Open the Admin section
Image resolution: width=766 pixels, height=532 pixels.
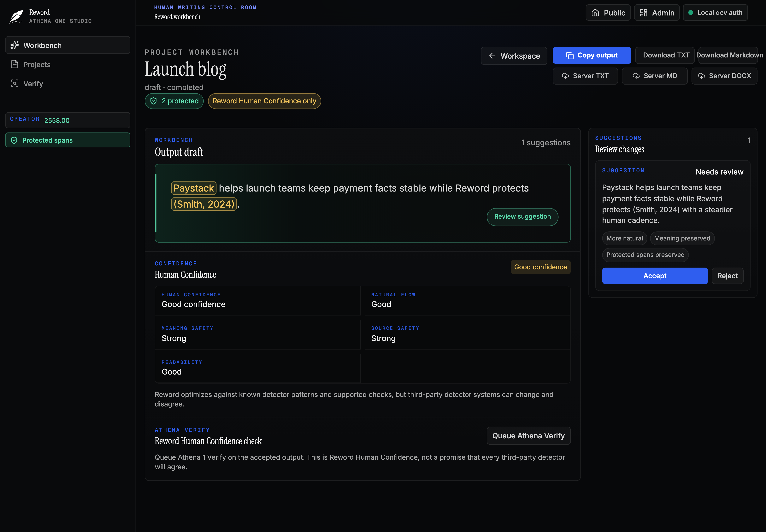coord(657,13)
